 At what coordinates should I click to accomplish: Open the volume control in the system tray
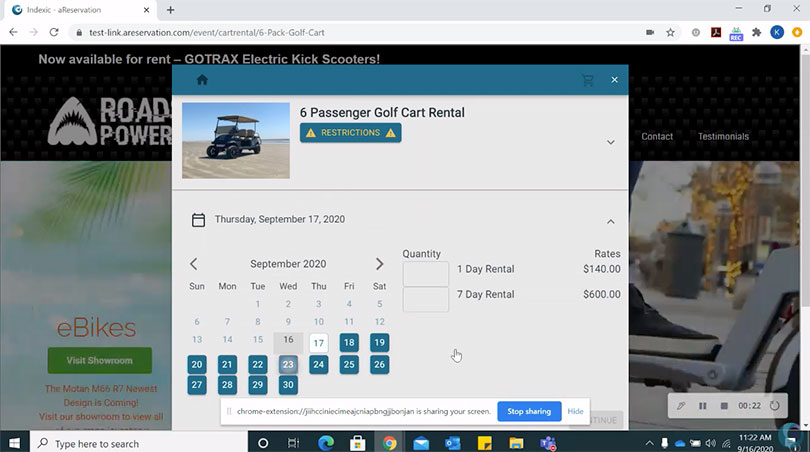(x=711, y=443)
